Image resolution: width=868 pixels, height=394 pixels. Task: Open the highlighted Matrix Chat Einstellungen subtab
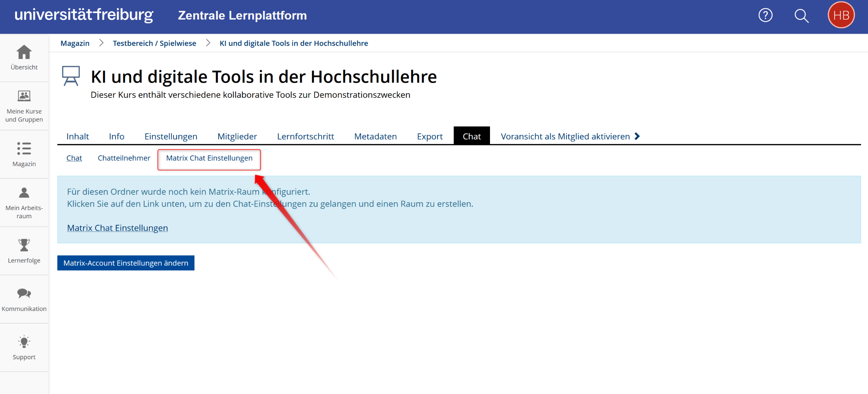209,158
